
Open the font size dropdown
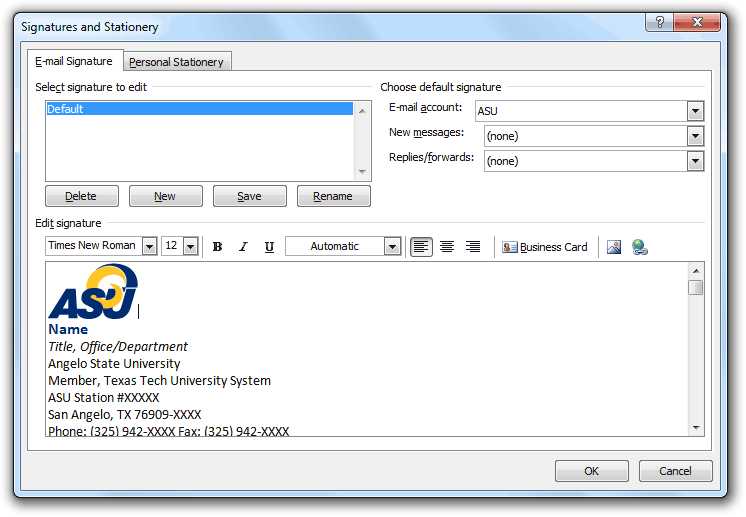[191, 246]
